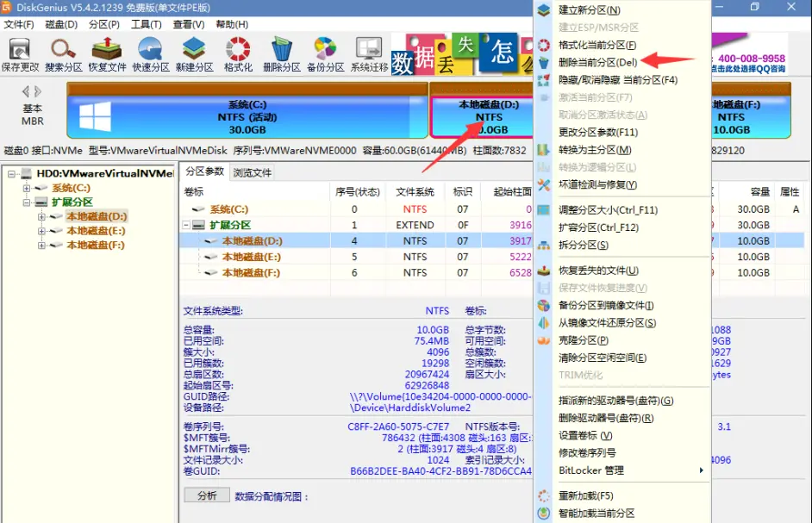Switch to 分区参数 tab
Viewport: 812px width, 523px height.
coord(205,171)
